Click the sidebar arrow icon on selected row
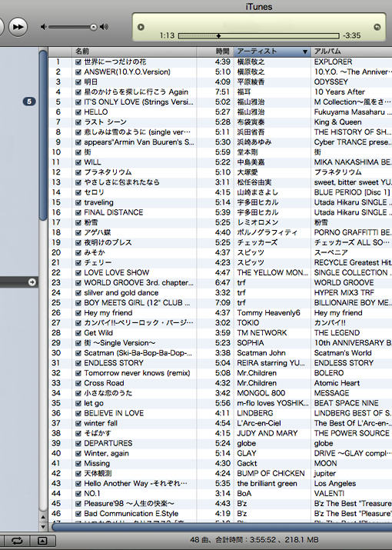392x550 pixels. 32,282
